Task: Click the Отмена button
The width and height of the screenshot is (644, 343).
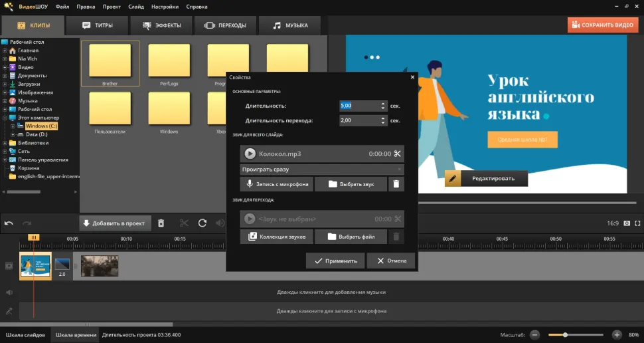Action: [x=391, y=261]
